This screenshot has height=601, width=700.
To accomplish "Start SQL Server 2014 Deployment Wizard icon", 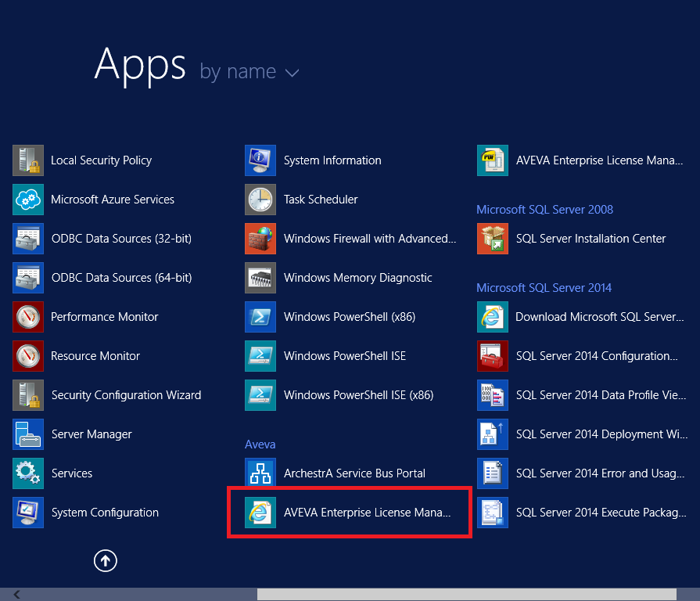I will click(493, 434).
